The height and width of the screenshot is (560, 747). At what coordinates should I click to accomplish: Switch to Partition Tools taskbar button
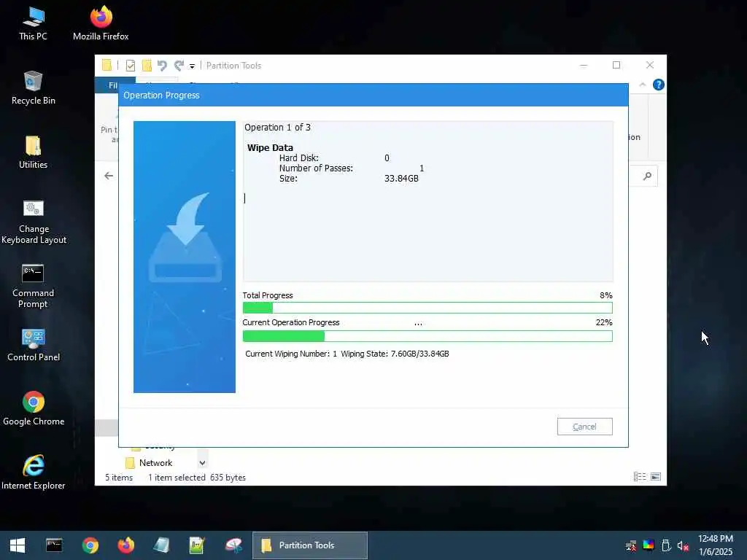coord(309,545)
